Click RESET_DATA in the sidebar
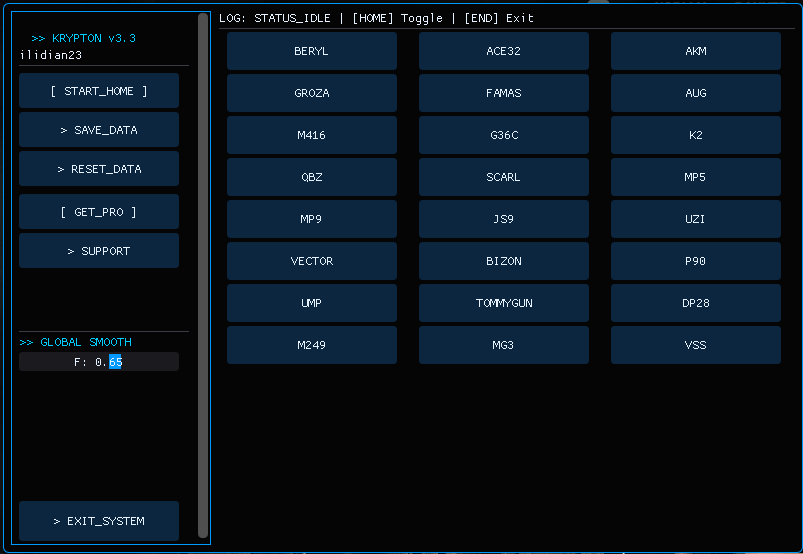The height and width of the screenshot is (554, 803). pyautogui.click(x=99, y=169)
